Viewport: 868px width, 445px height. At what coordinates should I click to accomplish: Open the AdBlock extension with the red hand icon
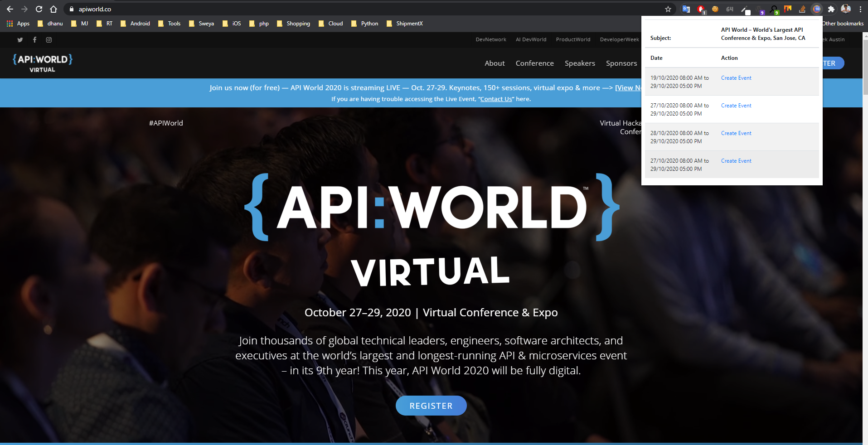[x=701, y=9]
